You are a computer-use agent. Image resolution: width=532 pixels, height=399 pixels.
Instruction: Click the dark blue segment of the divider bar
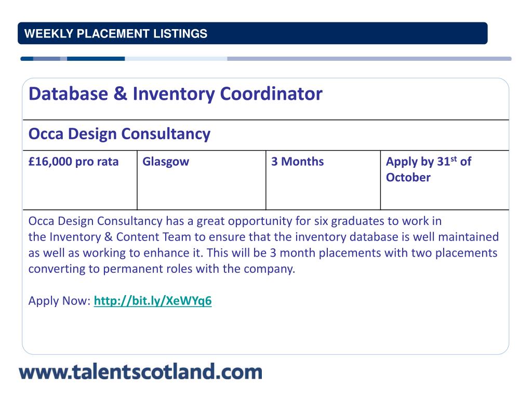[96, 59]
